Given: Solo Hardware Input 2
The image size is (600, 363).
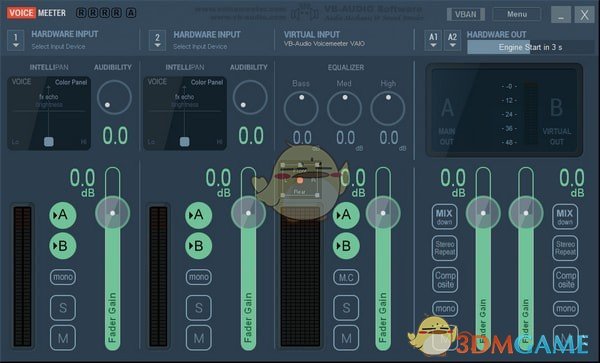Looking at the screenshot, I should click(x=199, y=308).
